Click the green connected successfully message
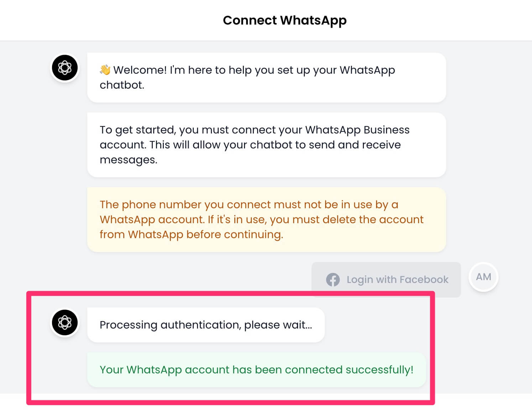Image resolution: width=532 pixels, height=420 pixels. click(x=256, y=370)
